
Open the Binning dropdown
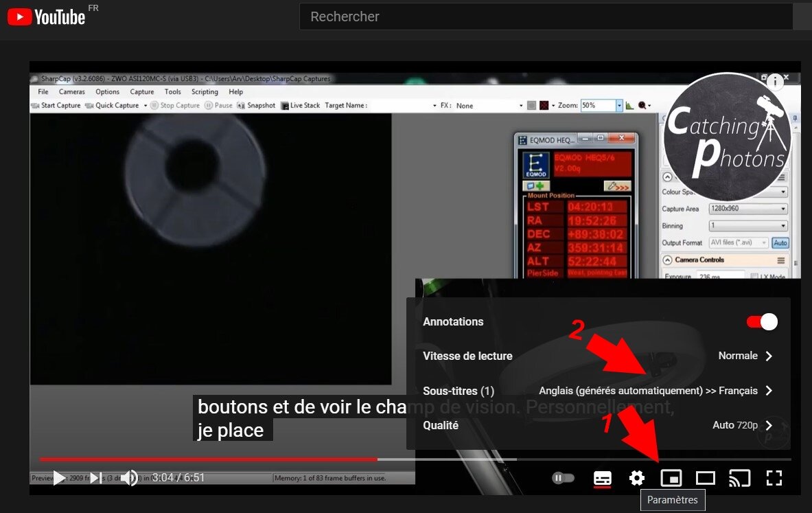747,226
